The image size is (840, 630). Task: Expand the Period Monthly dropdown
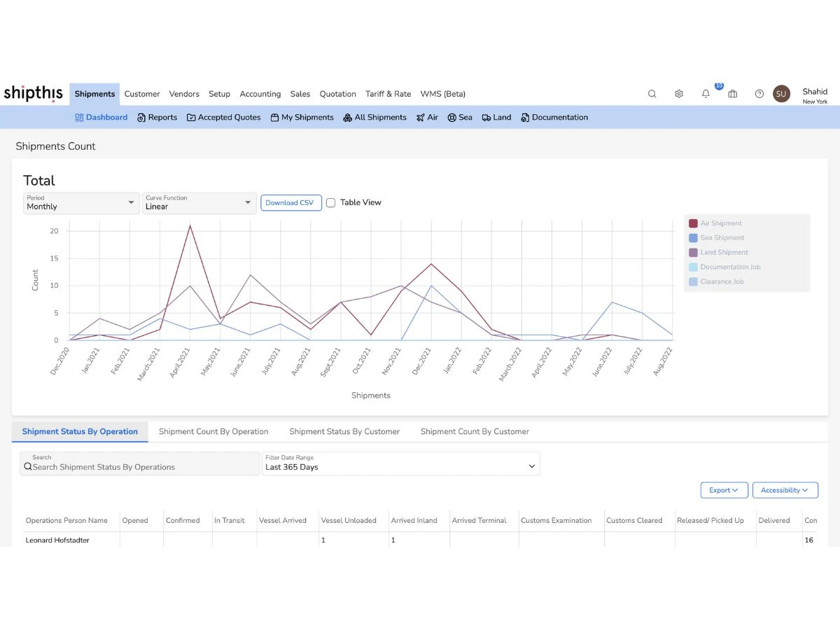[x=80, y=203]
